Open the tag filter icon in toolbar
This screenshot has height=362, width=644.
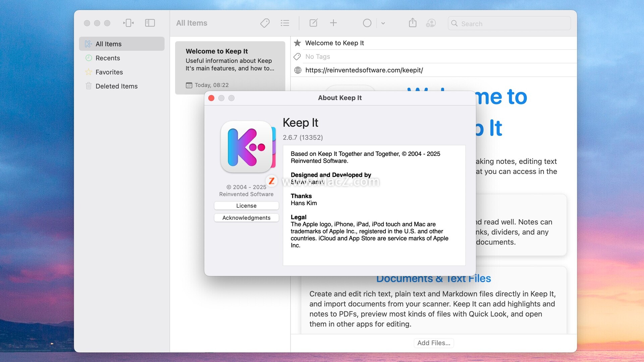click(x=265, y=23)
